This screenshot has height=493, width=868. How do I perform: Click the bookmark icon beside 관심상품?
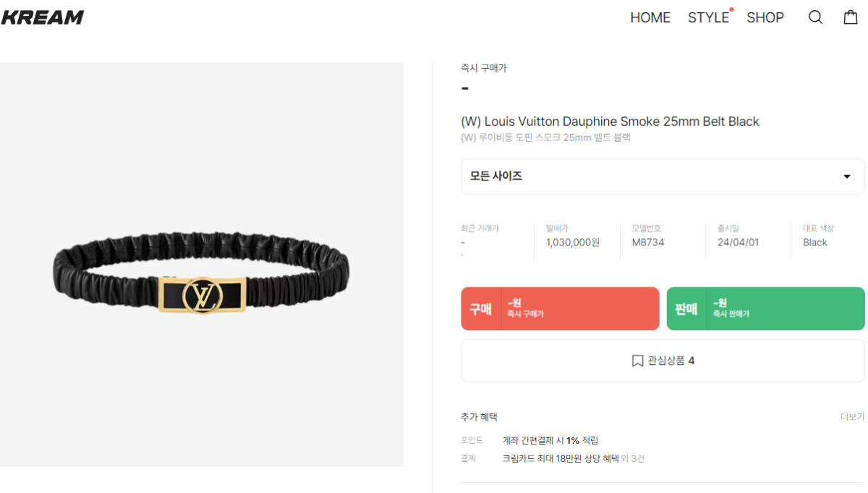point(637,361)
